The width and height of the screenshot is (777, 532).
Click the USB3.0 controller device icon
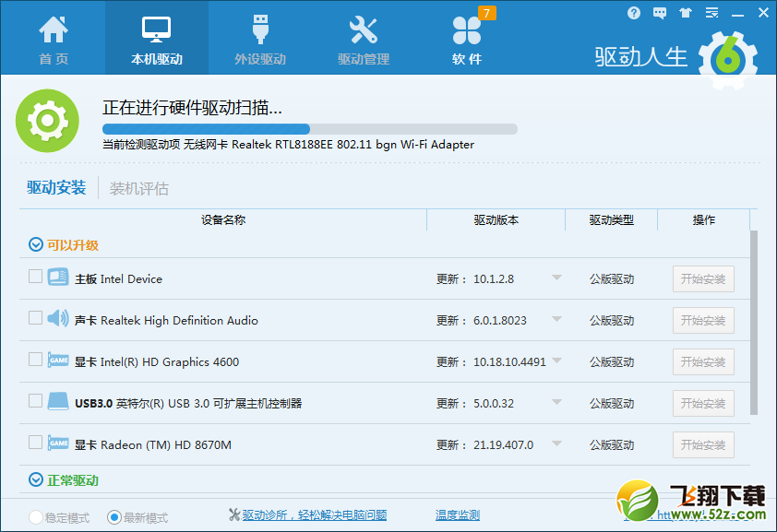pyautogui.click(x=58, y=401)
